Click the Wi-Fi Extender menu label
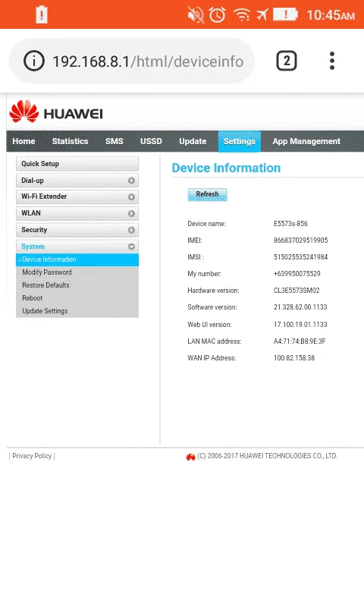Image resolution: width=364 pixels, height=607 pixels. click(44, 197)
